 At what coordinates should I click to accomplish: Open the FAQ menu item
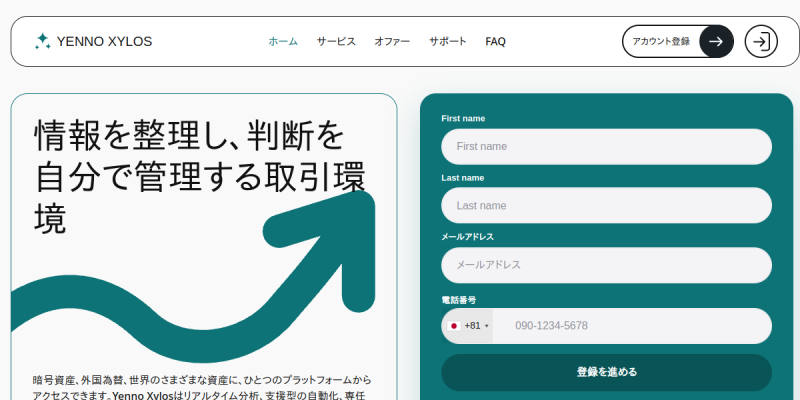[x=495, y=41]
